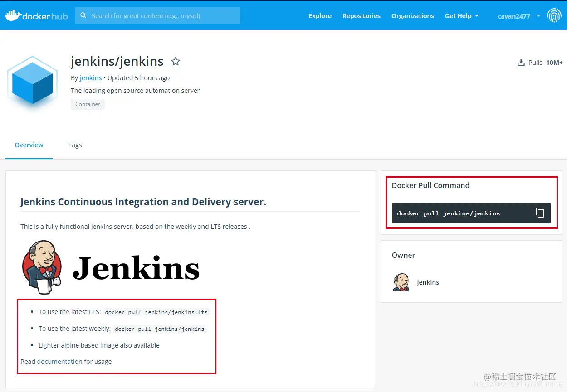567x392 pixels.
Task: Click the jenkins/jenkins repository title
Action: pos(117,61)
